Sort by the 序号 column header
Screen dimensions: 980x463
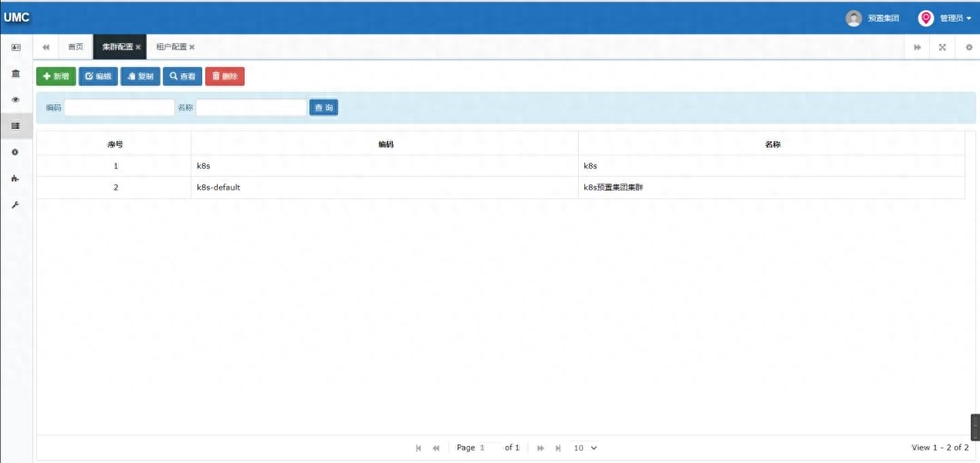[x=114, y=144]
